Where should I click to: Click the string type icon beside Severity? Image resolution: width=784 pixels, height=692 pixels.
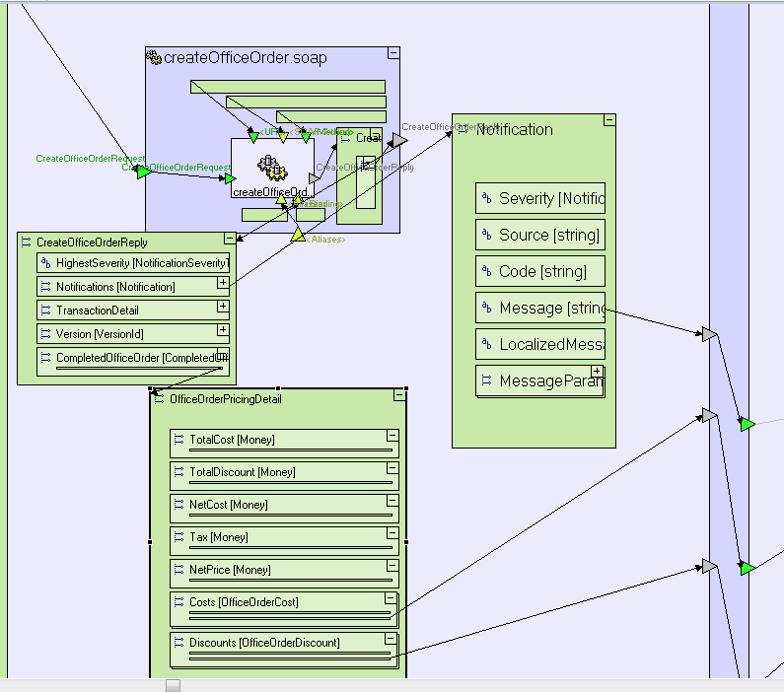[485, 199]
